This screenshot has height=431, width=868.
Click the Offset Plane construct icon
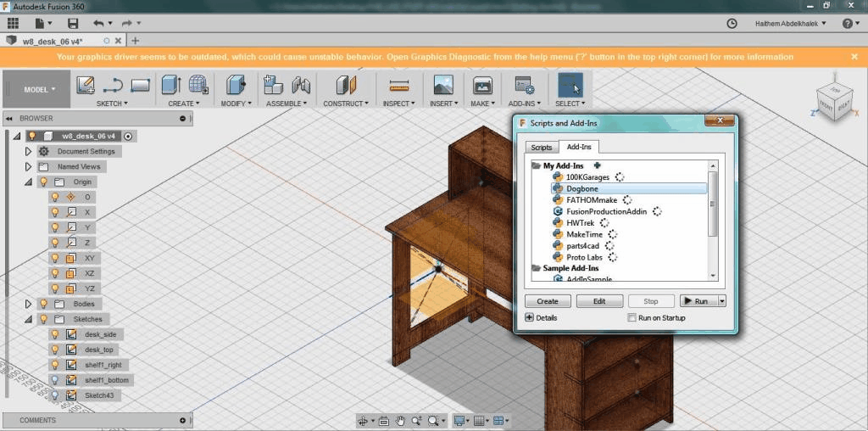pos(346,85)
